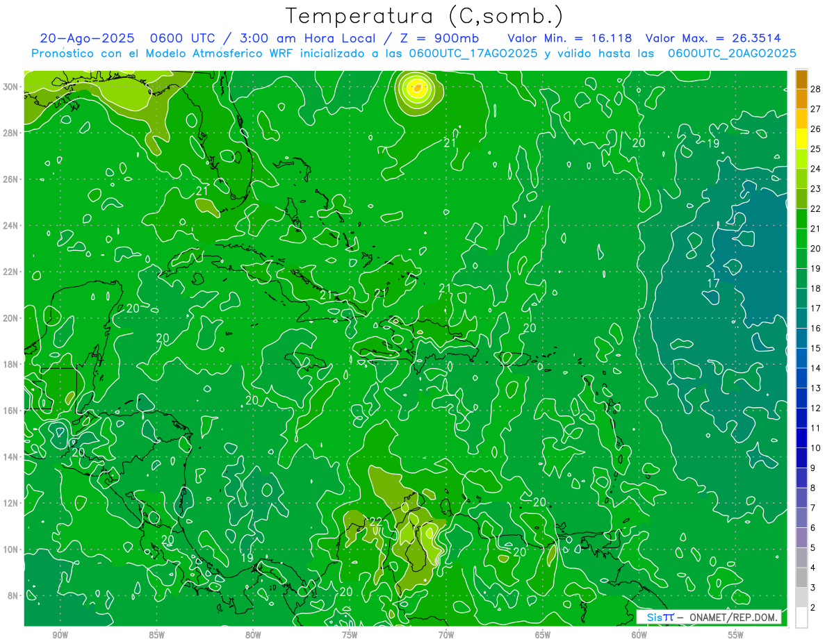Click the title "Temperatura (C,somb.)"
This screenshot has width=834, height=644.
[425, 17]
